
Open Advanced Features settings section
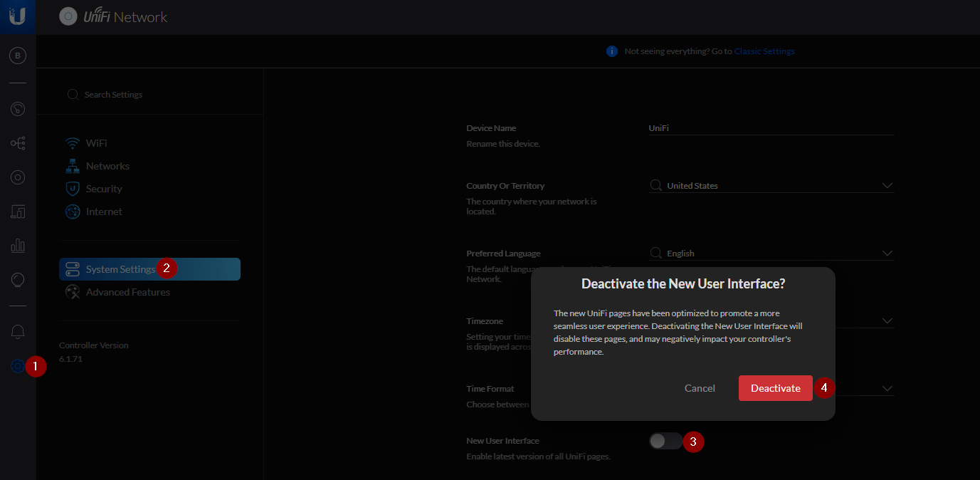tap(127, 292)
